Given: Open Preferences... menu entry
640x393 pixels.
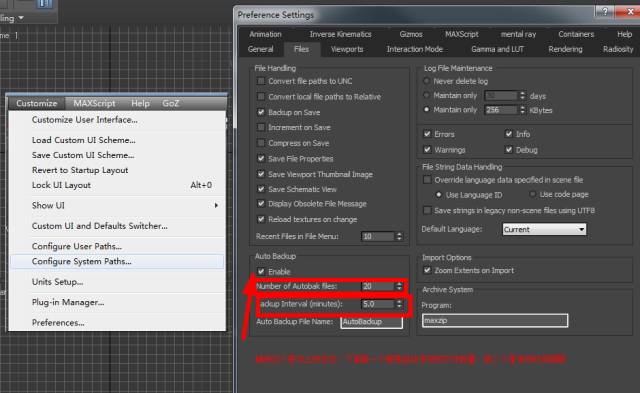Looking at the screenshot, I should (58, 323).
